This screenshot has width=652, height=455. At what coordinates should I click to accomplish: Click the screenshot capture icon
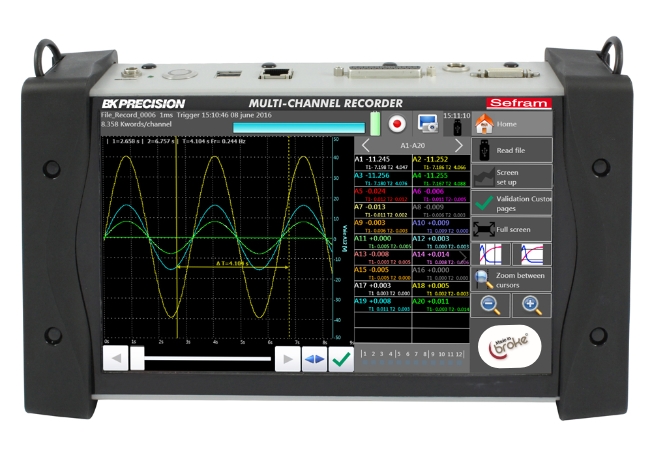click(428, 123)
